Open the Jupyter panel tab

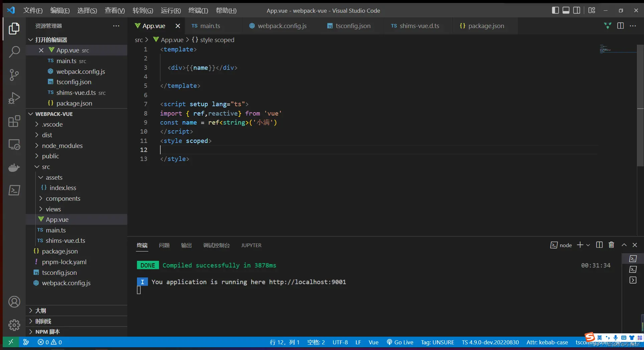coord(251,245)
